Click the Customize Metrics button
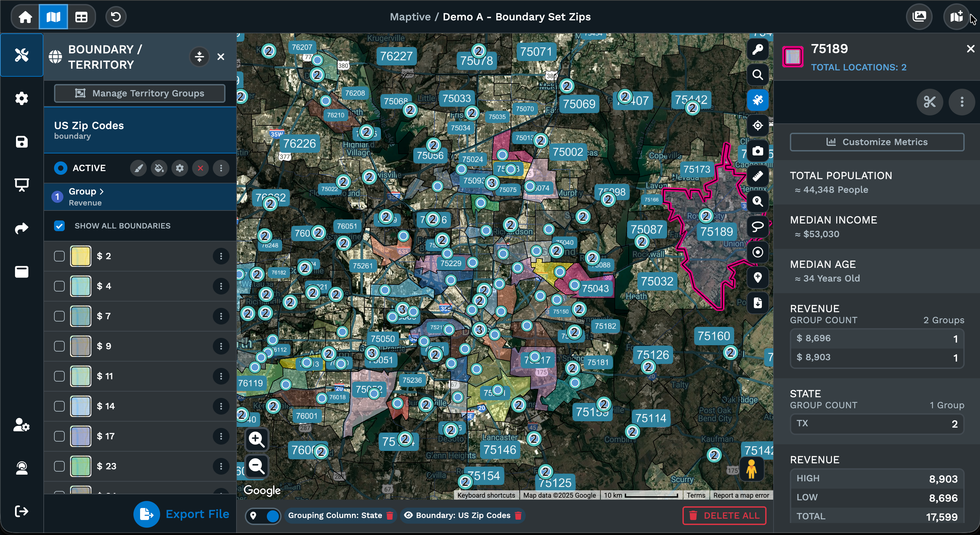The image size is (980, 535). tap(877, 142)
